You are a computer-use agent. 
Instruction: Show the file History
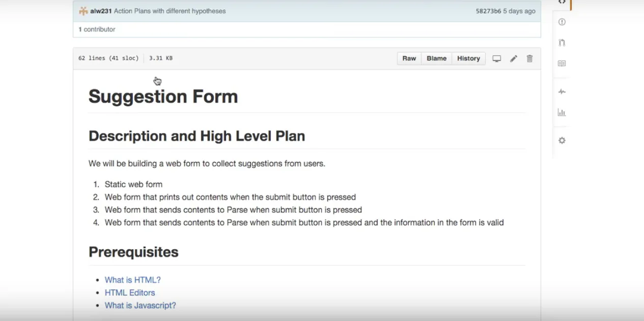coord(468,59)
